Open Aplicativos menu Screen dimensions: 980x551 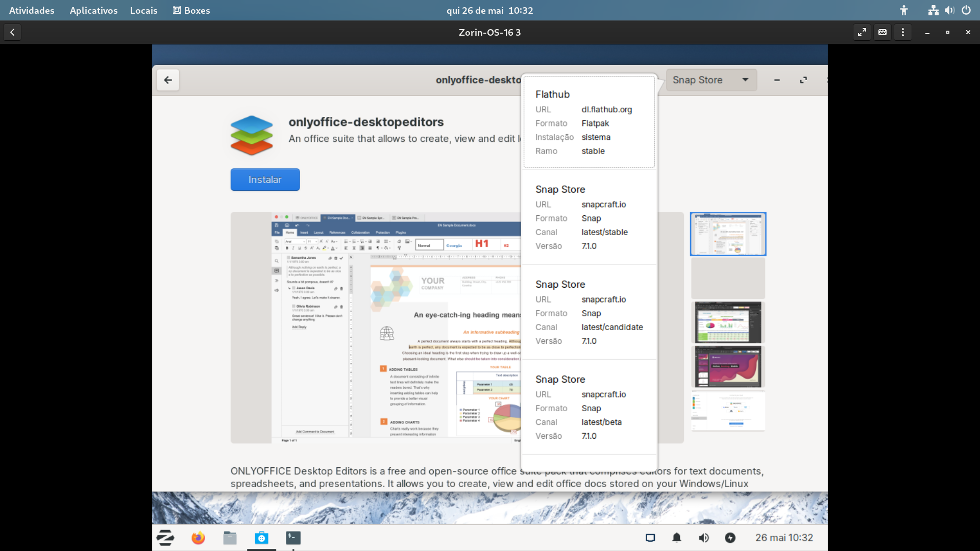[93, 10]
